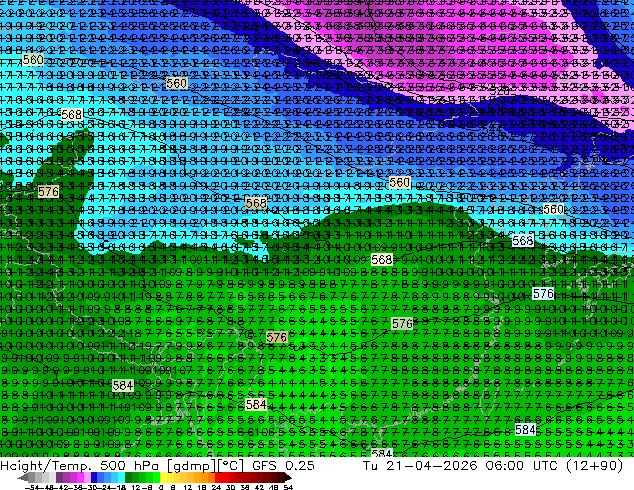Click the '-54' legend scale value
The image size is (634, 490).
(32, 487)
